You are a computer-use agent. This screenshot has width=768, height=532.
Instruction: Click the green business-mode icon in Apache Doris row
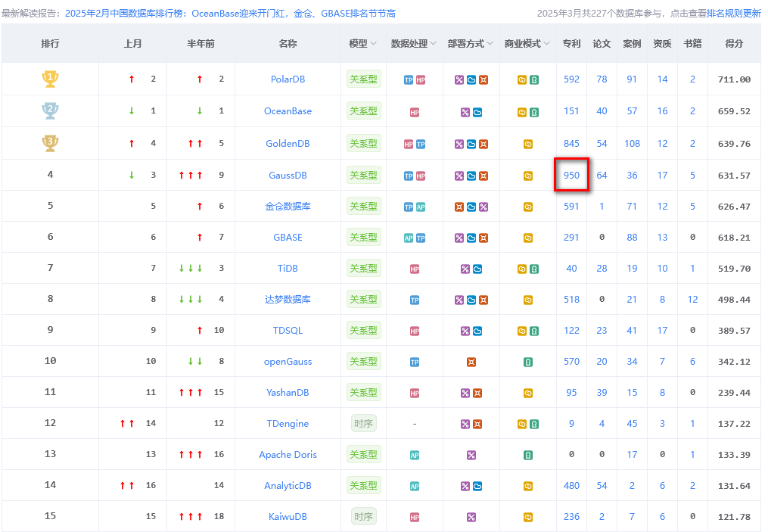pos(528,455)
